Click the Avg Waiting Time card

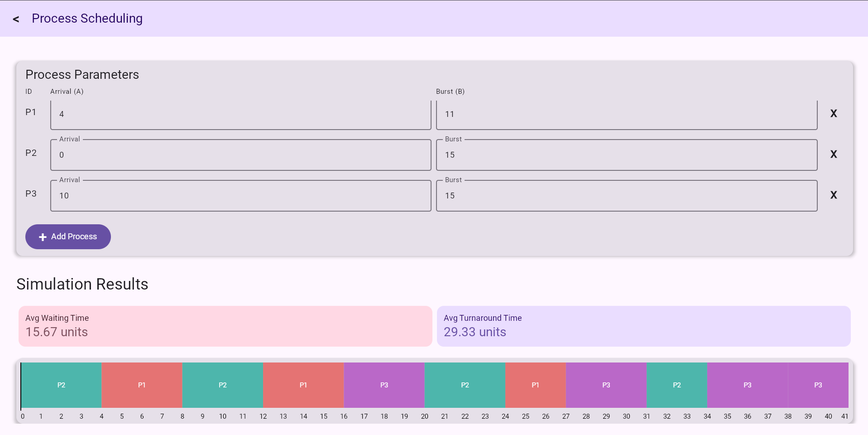pos(225,326)
